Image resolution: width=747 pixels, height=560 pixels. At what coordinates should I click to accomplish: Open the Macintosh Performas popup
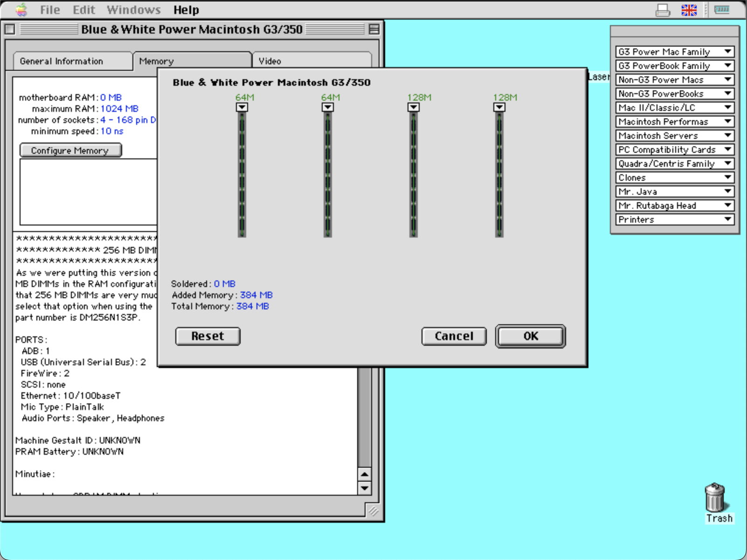(675, 122)
